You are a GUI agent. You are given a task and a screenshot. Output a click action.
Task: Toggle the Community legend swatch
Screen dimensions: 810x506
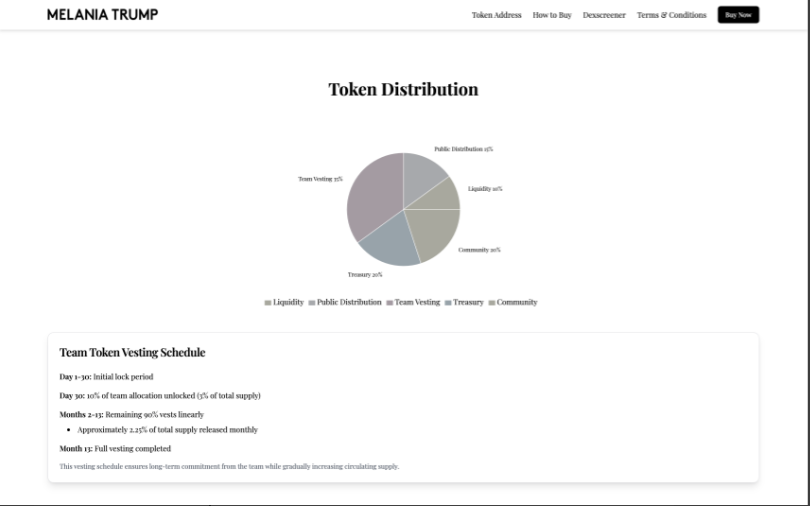coord(492,303)
